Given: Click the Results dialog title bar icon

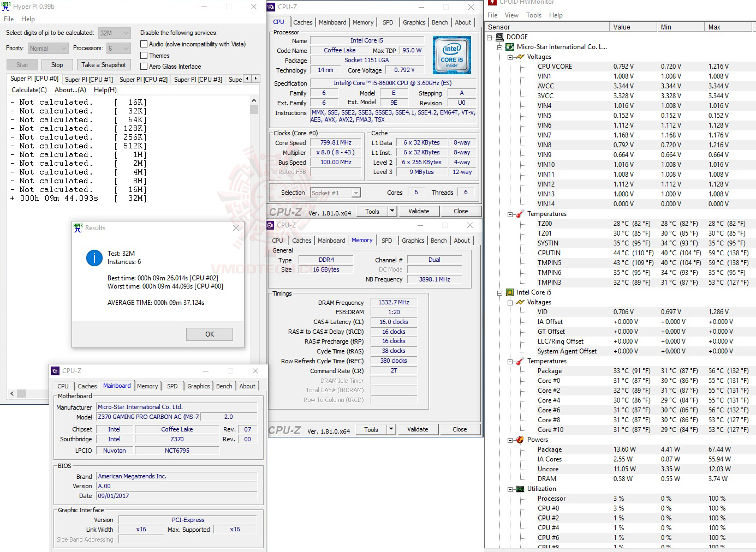Looking at the screenshot, I should [78, 228].
